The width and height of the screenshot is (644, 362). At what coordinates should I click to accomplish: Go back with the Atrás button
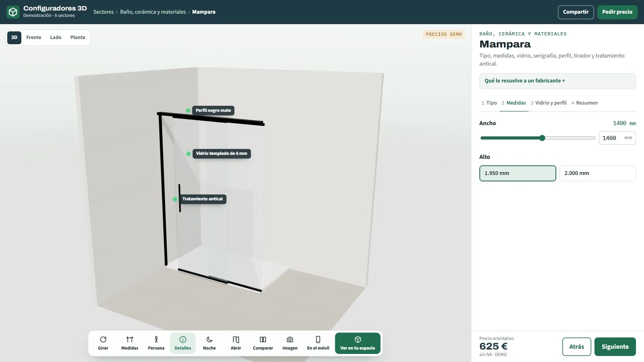click(x=576, y=347)
